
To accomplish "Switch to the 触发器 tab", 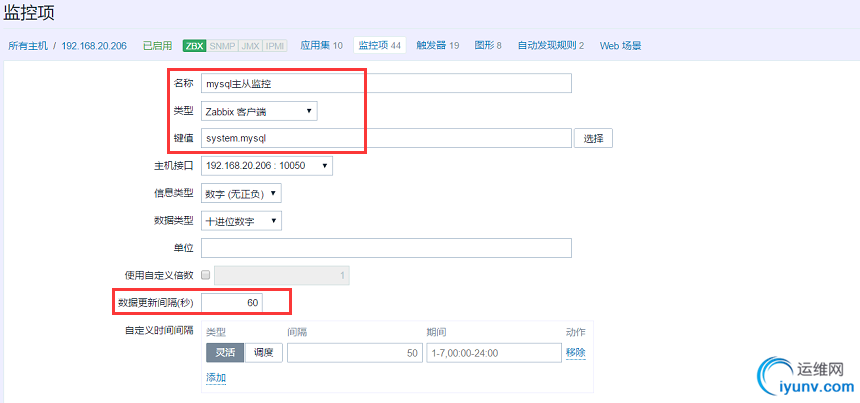I will [x=437, y=45].
